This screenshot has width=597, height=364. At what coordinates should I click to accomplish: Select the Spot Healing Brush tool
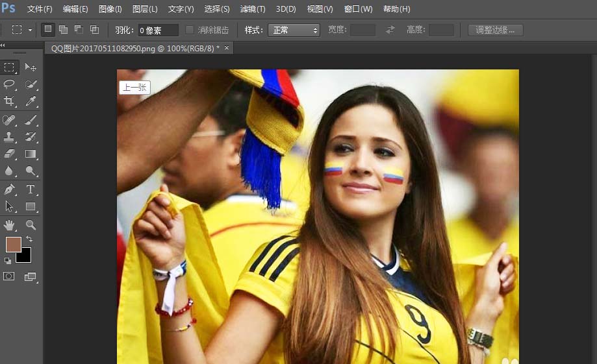[x=10, y=120]
